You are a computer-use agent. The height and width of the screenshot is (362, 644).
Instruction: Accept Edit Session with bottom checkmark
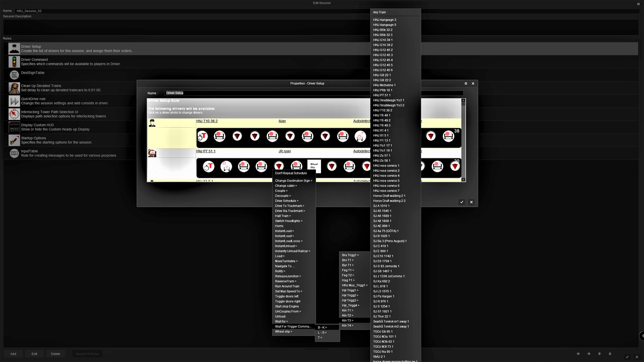click(x=627, y=356)
